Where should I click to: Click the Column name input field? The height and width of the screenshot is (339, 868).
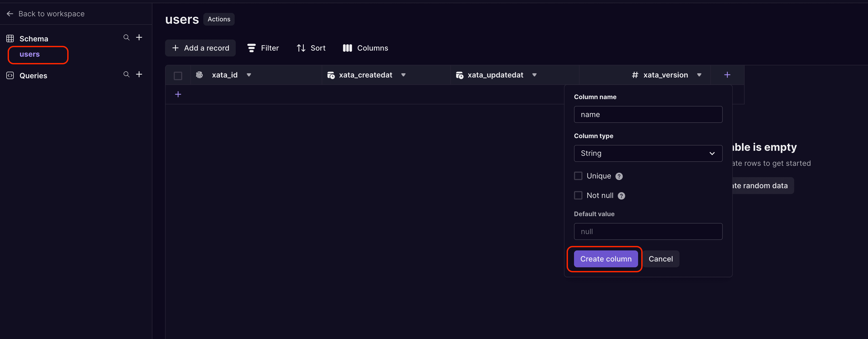point(648,114)
